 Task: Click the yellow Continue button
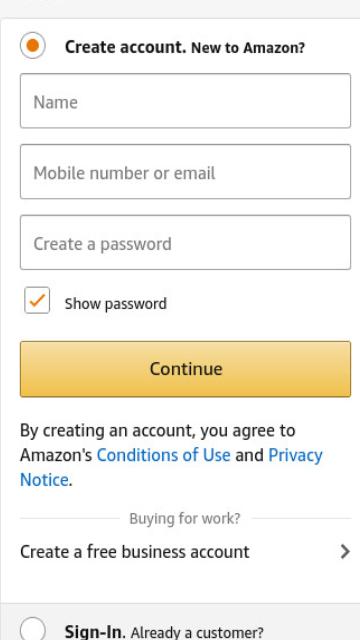point(185,369)
